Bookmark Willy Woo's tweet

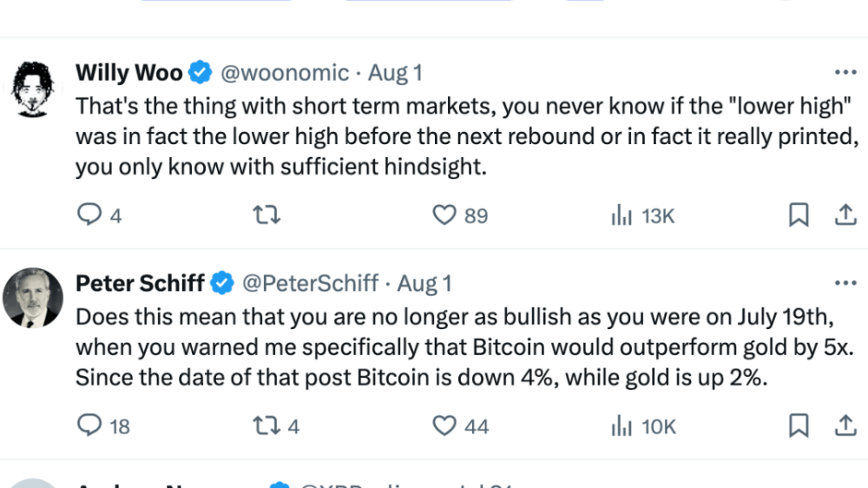[x=799, y=215]
